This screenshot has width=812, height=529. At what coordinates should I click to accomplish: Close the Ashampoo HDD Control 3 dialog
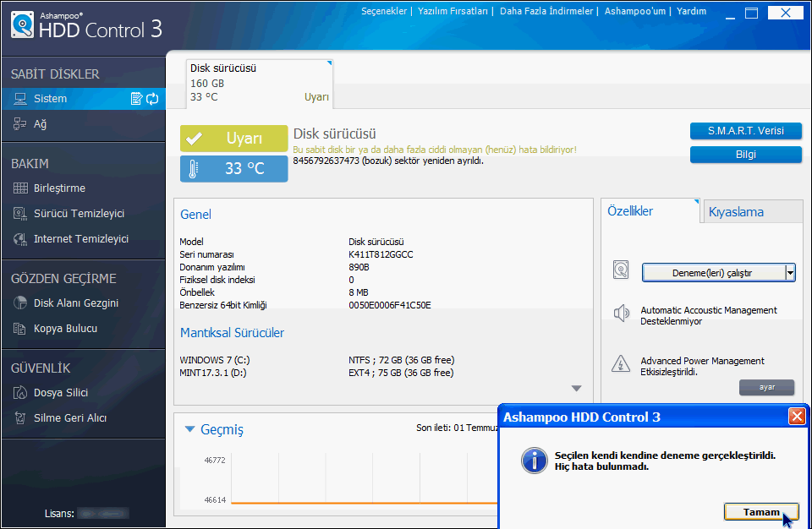pos(797,416)
